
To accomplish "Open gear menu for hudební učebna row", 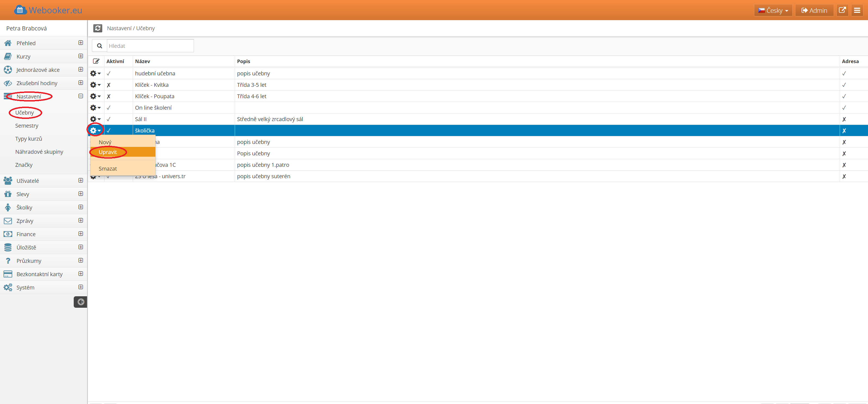I will (x=95, y=73).
